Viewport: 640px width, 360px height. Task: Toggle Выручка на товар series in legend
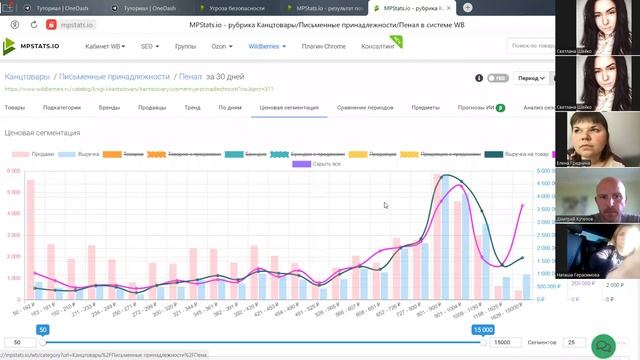click(517, 154)
